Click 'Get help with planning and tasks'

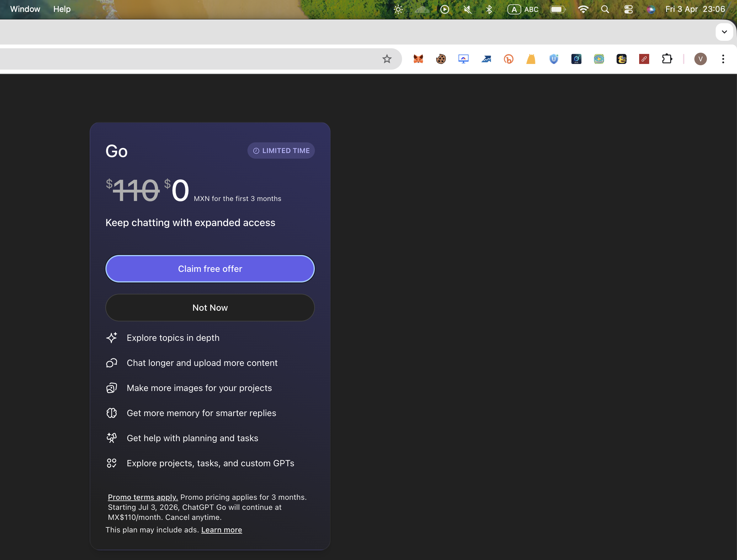click(192, 438)
